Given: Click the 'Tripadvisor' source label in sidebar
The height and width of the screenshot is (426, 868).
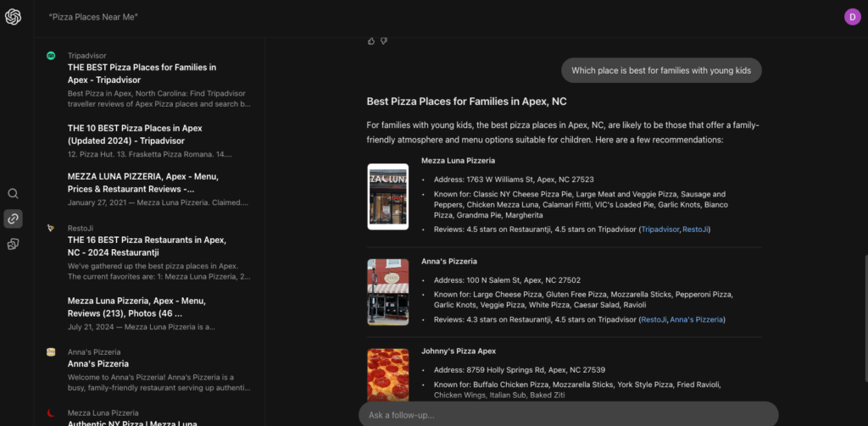Looking at the screenshot, I should [87, 55].
